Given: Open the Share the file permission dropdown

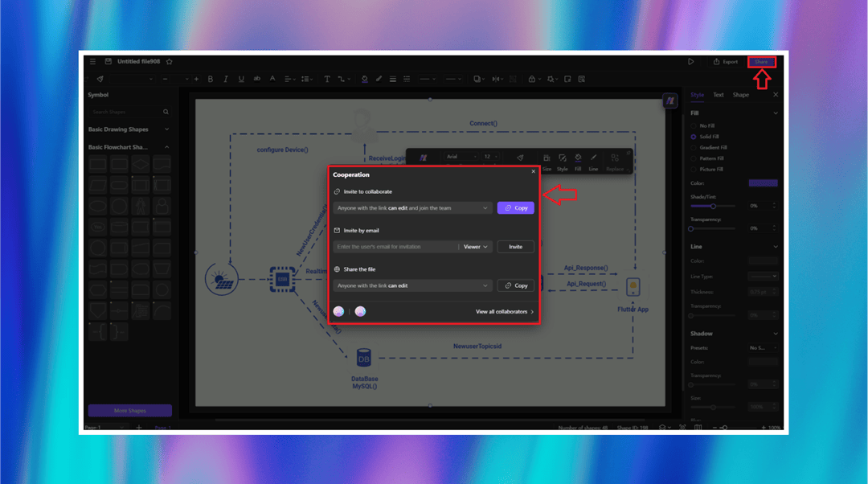Looking at the screenshot, I should pyautogui.click(x=412, y=285).
